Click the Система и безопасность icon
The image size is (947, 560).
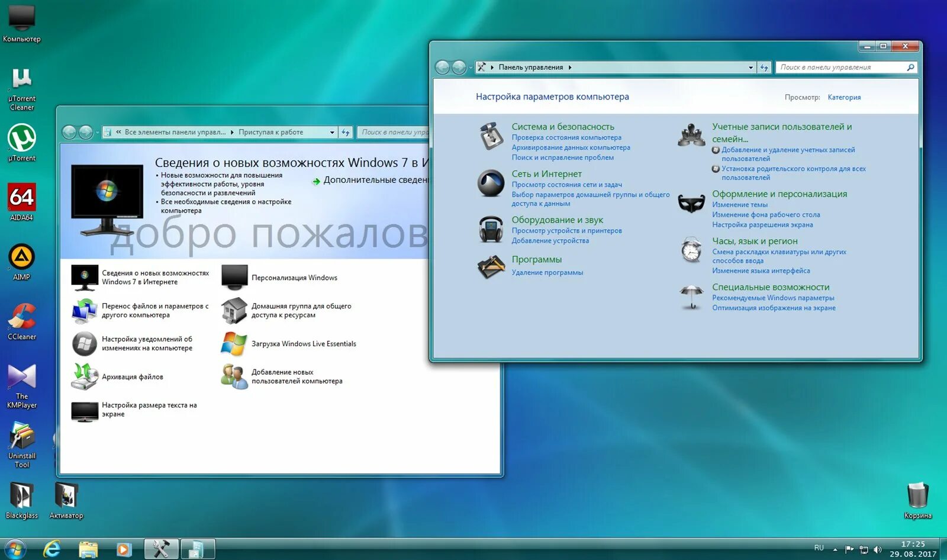(491, 136)
